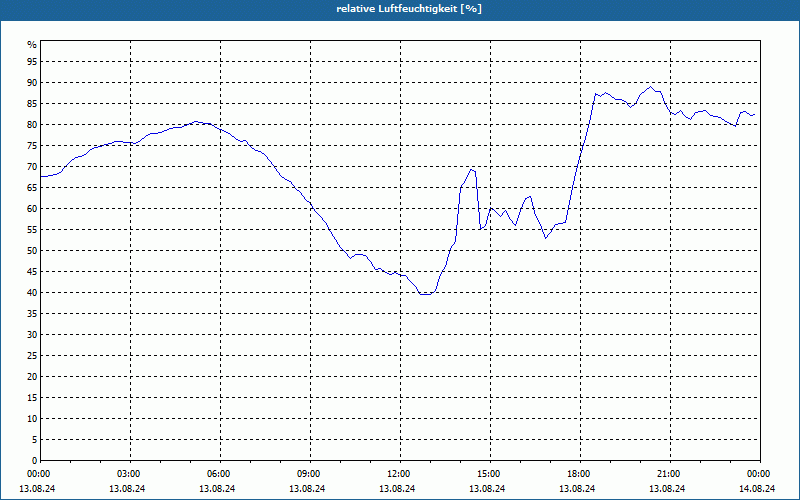Select the 13.08.24 date below 09:00

308,489
